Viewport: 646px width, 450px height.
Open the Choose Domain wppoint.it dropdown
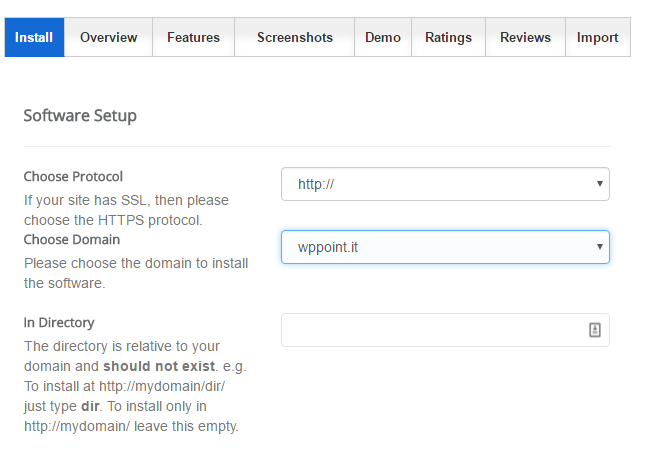(445, 247)
